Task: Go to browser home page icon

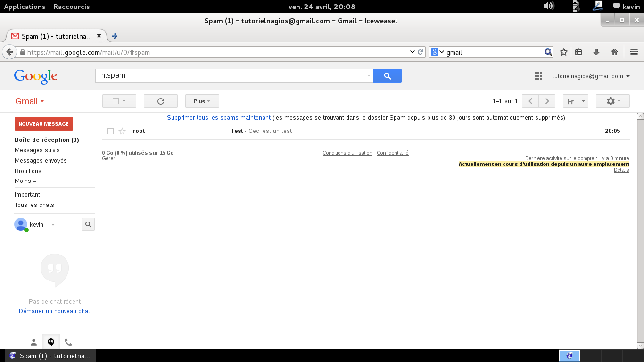Action: click(x=614, y=52)
